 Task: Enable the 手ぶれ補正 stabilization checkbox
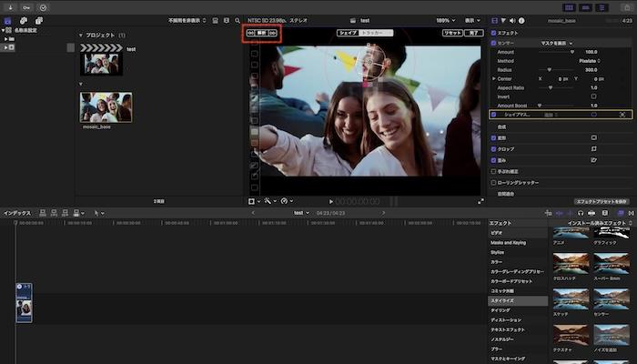click(493, 171)
